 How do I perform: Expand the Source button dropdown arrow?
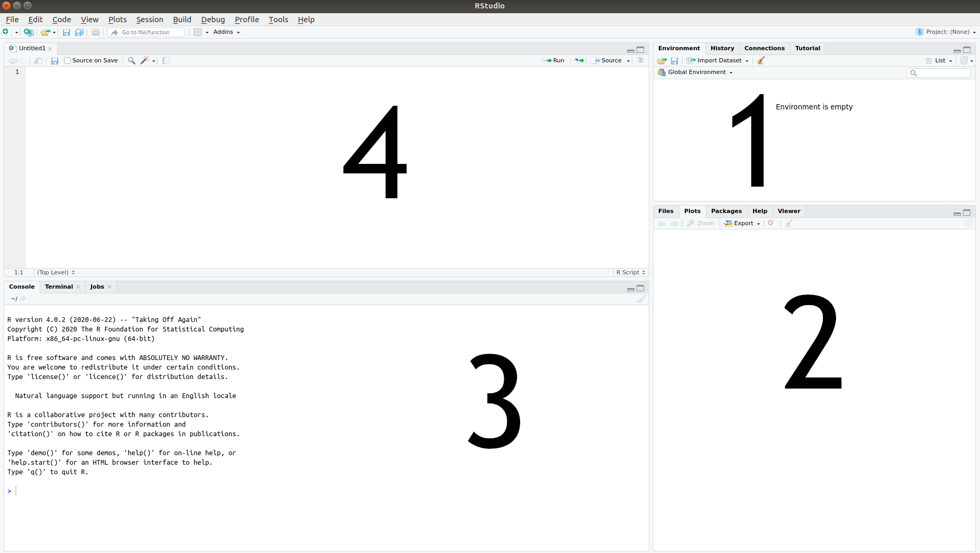pos(628,61)
